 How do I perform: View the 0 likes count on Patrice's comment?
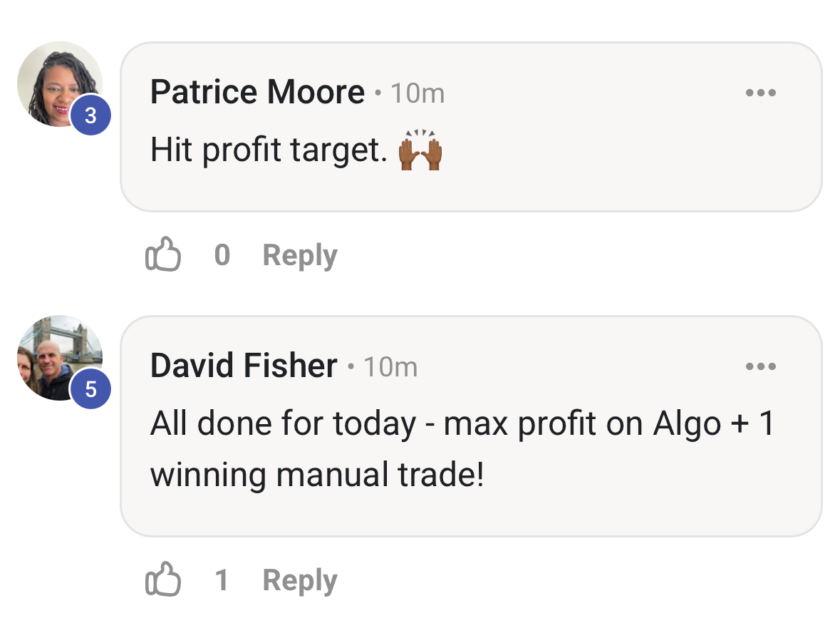pos(222,254)
